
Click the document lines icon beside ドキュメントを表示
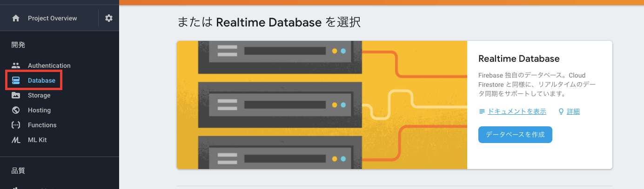point(482,111)
